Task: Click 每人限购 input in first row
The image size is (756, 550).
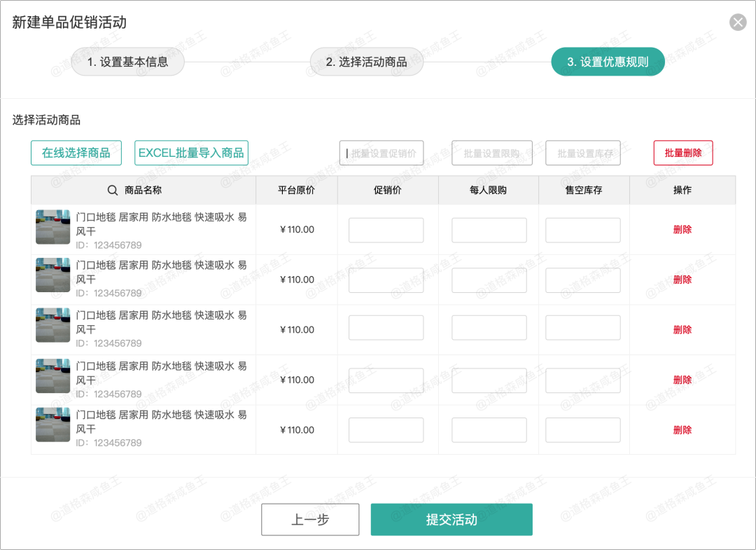Action: click(489, 230)
